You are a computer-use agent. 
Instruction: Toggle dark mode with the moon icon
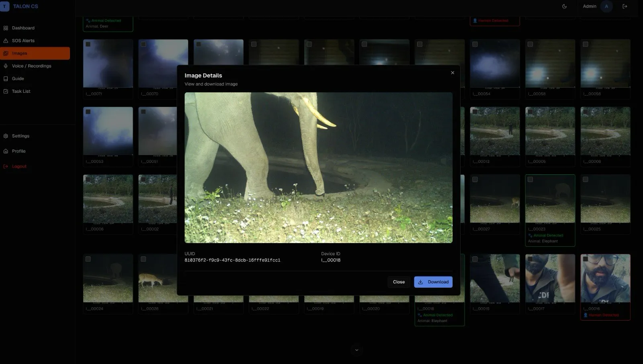564,6
